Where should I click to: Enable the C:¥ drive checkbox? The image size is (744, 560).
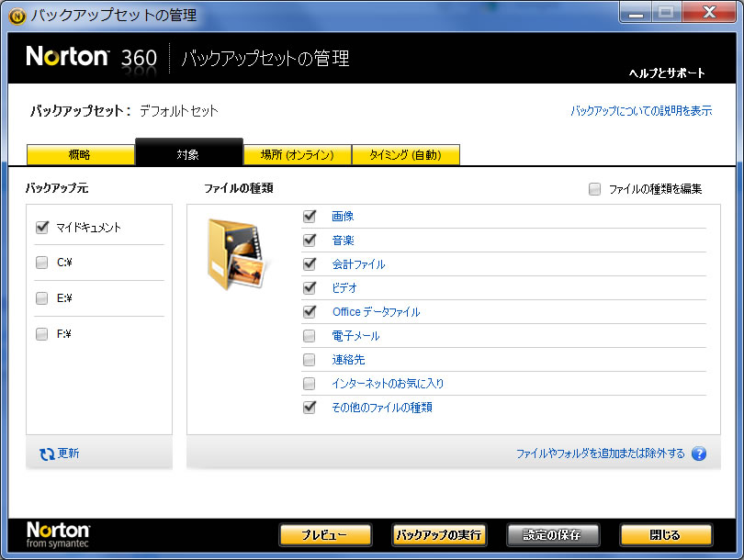point(42,263)
